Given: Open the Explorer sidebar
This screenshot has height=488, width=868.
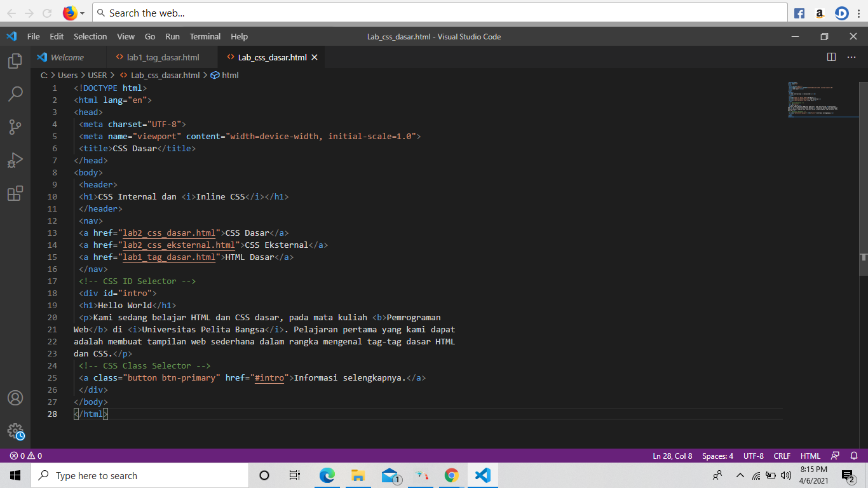Looking at the screenshot, I should click(15, 60).
